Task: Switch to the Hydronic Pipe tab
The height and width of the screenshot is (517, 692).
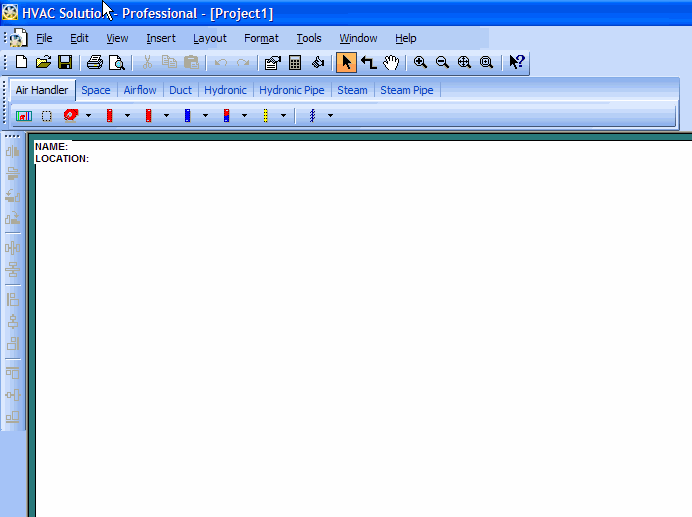Action: (x=292, y=90)
